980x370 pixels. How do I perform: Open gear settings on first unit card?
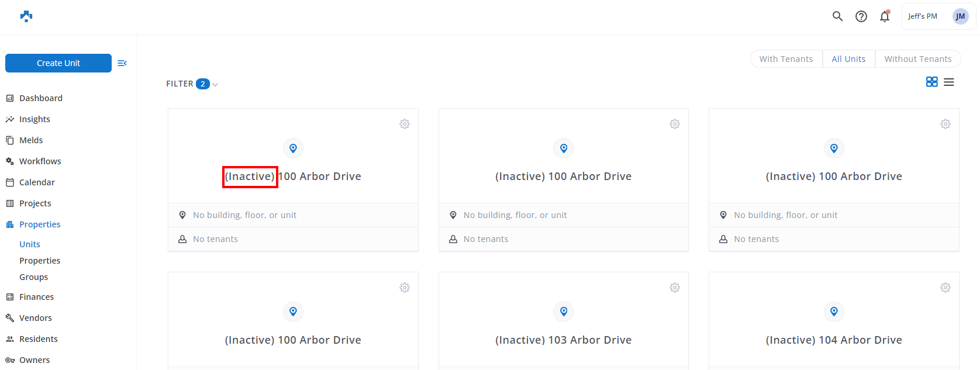pos(404,124)
